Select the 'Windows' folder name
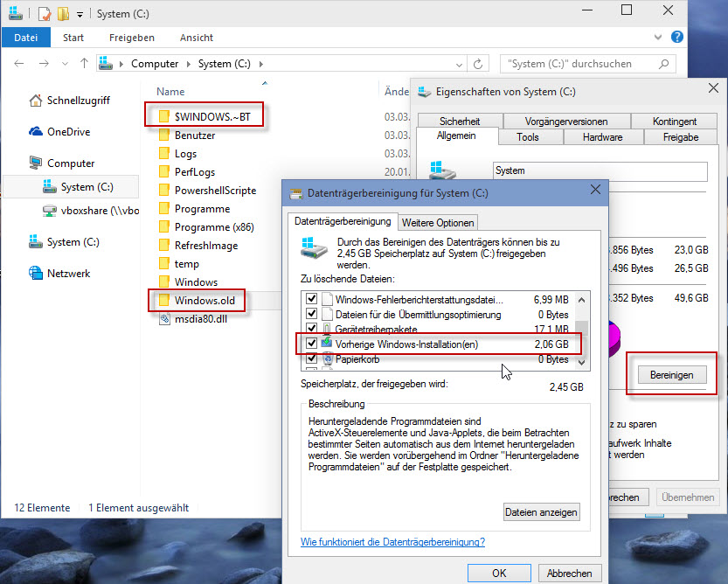This screenshot has width=728, height=584. click(x=196, y=282)
